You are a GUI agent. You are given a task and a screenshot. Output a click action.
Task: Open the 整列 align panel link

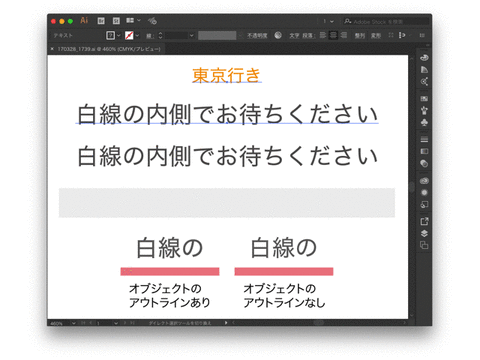pyautogui.click(x=359, y=35)
